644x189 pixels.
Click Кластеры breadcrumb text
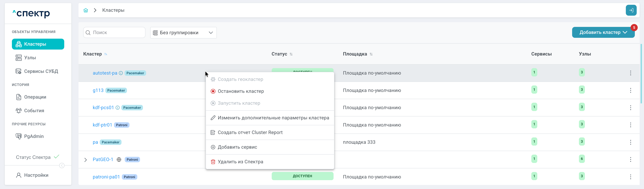tap(113, 10)
